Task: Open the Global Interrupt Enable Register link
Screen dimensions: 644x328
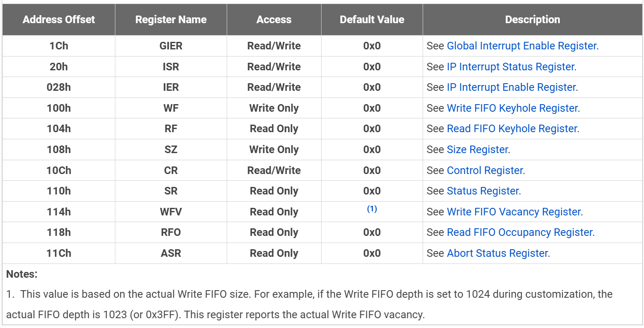Action: coord(521,46)
